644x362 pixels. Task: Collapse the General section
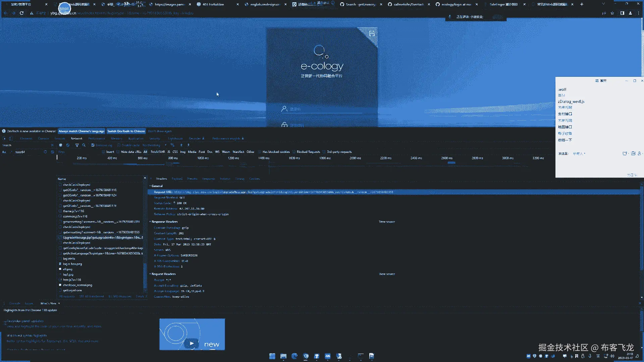point(157,186)
